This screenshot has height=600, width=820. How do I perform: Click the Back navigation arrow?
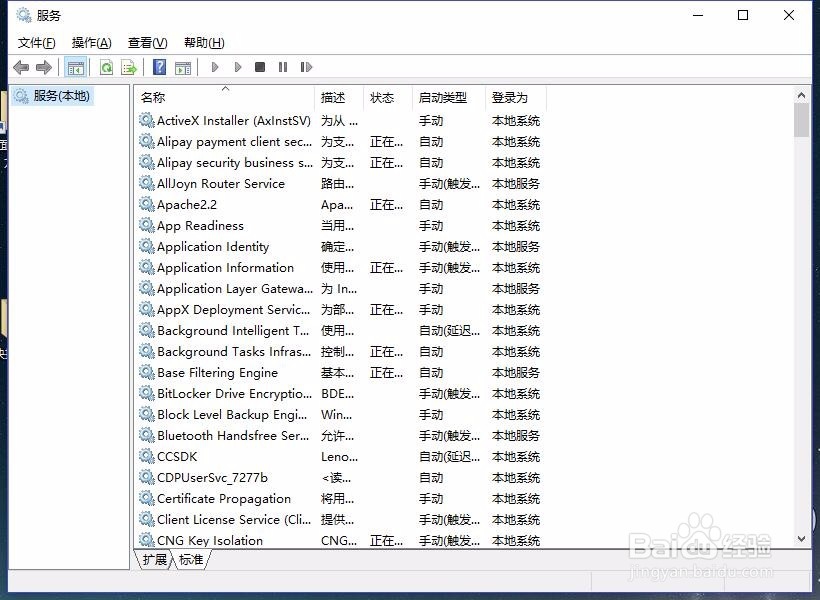pyautogui.click(x=20, y=67)
